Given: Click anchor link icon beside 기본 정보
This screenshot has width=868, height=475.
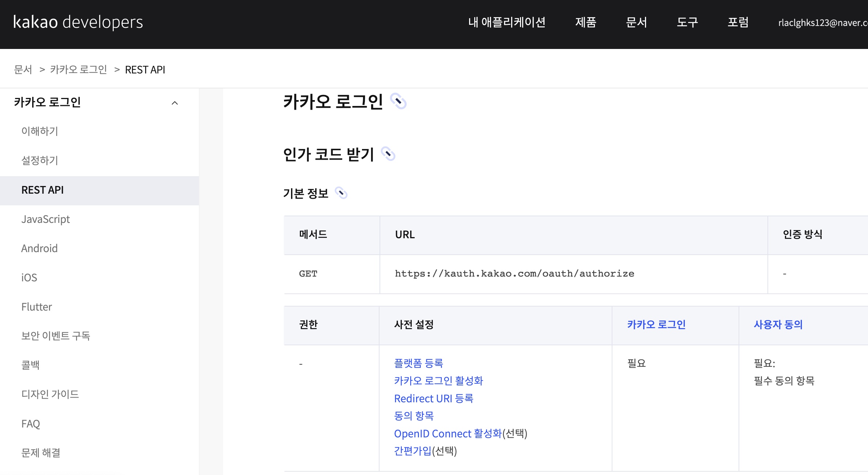Looking at the screenshot, I should pos(341,193).
